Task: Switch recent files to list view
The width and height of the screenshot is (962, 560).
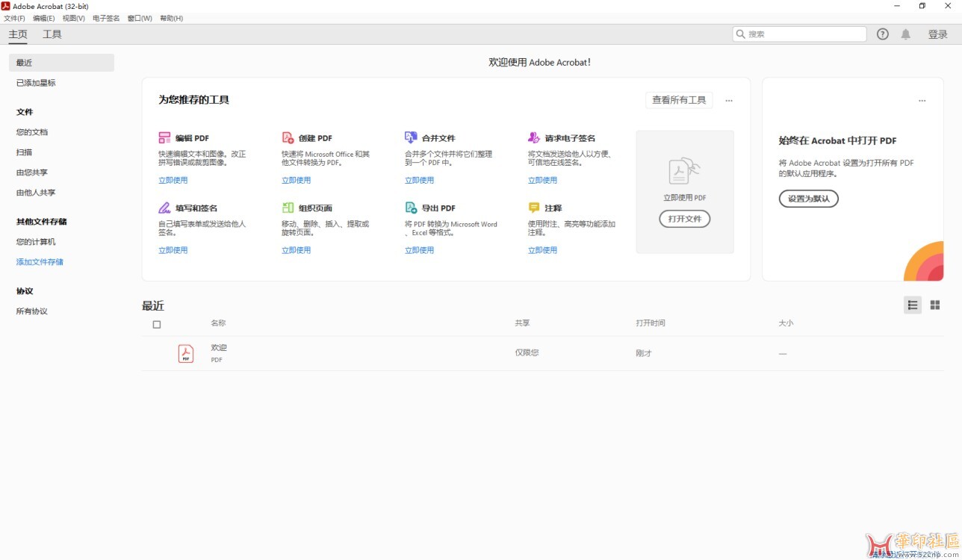Action: [x=912, y=305]
